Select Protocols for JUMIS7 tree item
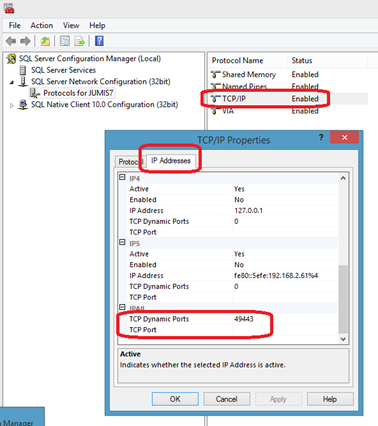Screen dimensions: 378x426 tap(78, 93)
